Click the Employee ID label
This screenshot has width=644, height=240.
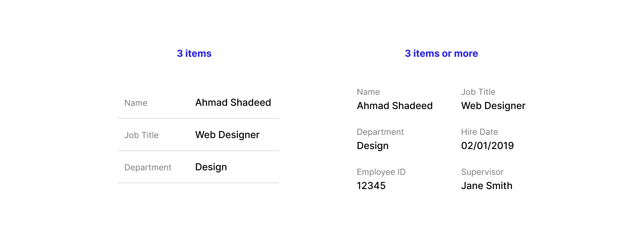[x=381, y=172]
